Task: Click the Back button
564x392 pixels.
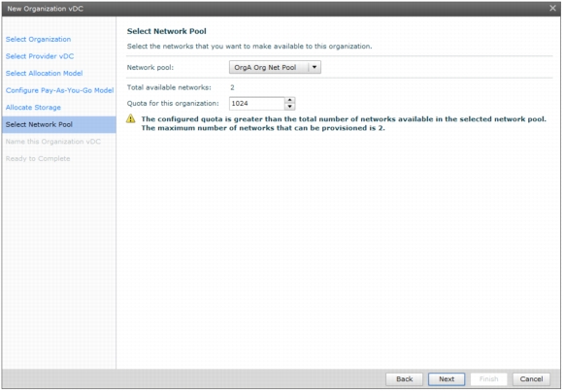Action: (x=404, y=379)
